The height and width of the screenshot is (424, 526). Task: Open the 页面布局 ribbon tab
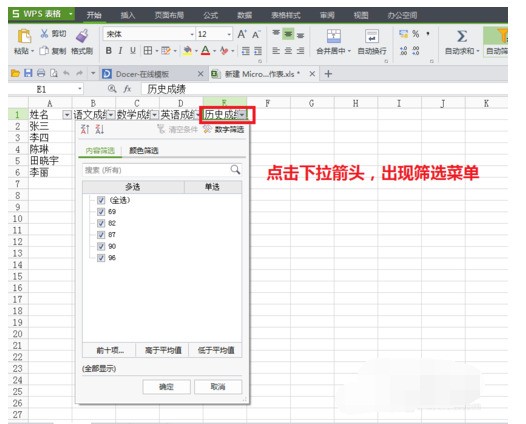tap(169, 15)
